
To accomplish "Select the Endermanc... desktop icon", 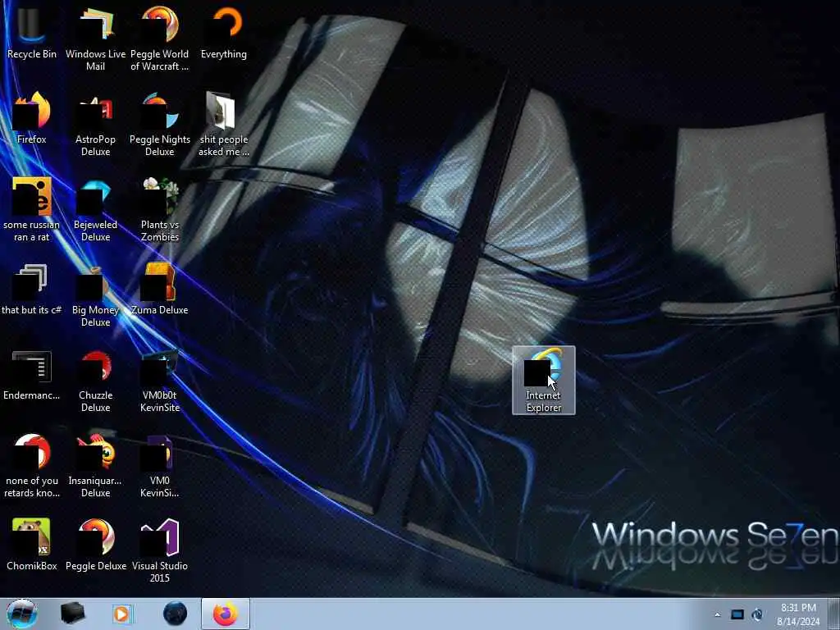I will 32,375.
